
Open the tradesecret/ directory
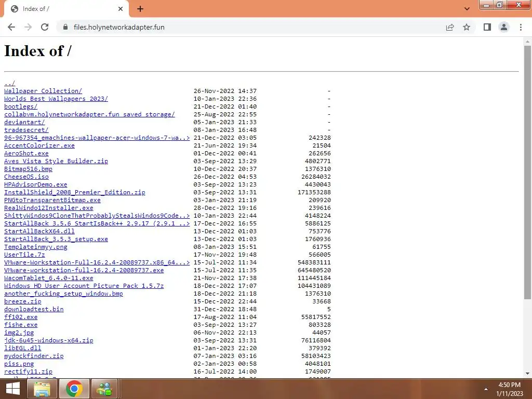click(x=26, y=130)
